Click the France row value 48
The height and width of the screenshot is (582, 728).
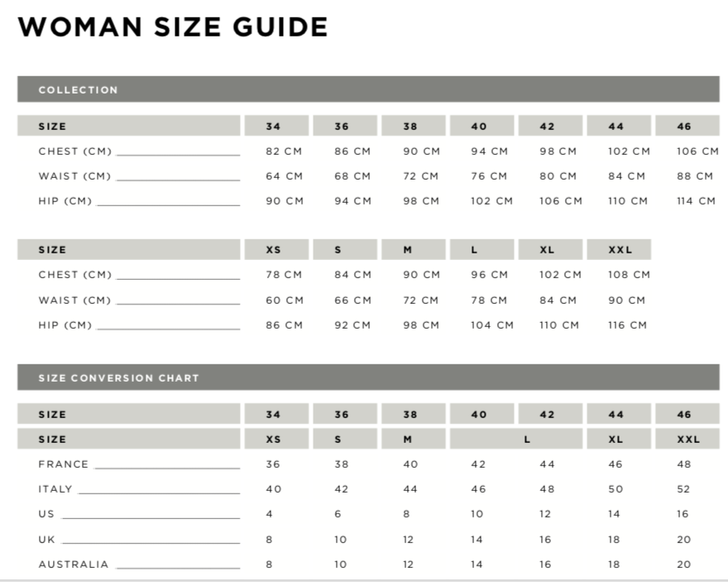[682, 464]
